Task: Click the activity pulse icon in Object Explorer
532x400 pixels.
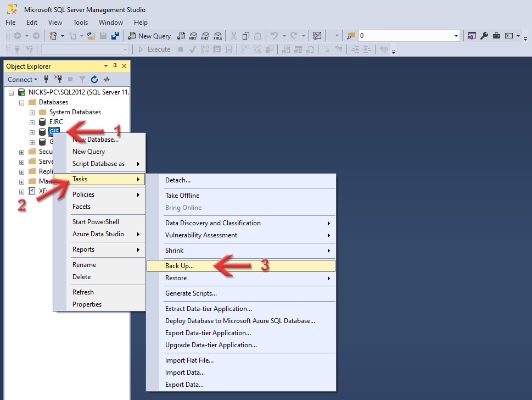Action: pyautogui.click(x=107, y=80)
